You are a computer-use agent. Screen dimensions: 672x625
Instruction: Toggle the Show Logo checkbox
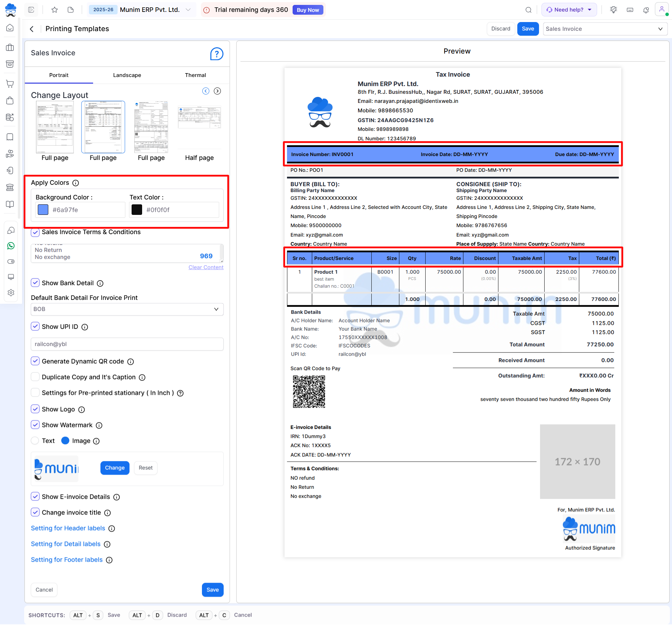pyautogui.click(x=35, y=409)
